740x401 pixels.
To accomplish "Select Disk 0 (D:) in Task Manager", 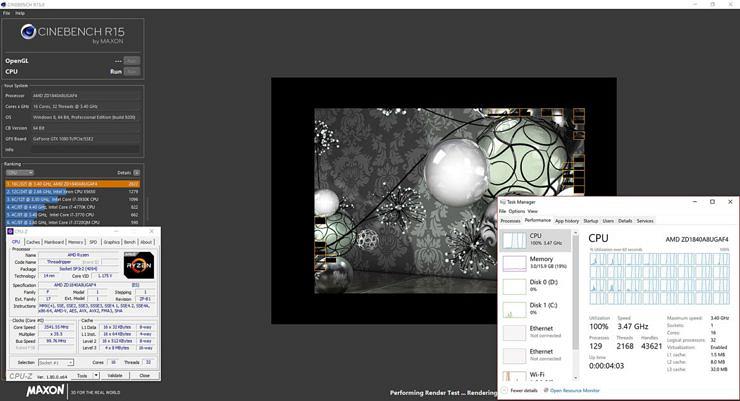I will point(536,285).
